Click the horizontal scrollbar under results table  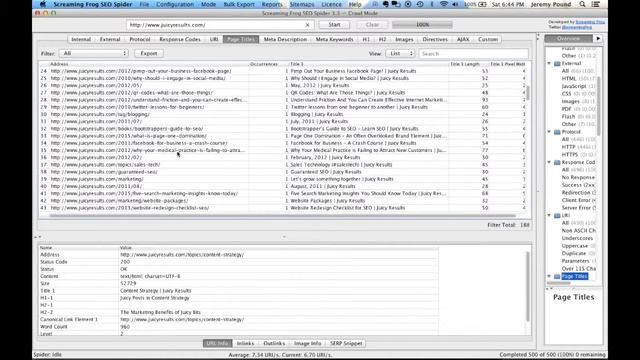tap(282, 216)
